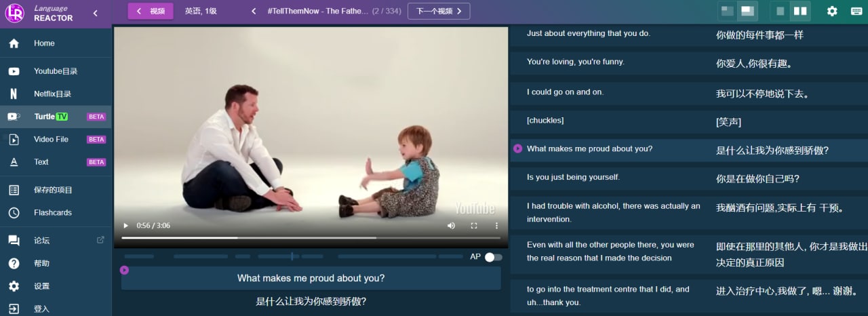Click the translation 我可以不停地说下去。
This screenshot has width=868, height=316.
point(762,94)
